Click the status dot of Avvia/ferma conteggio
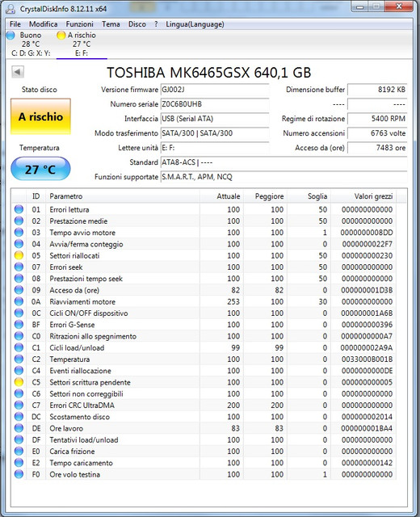 (x=19, y=244)
